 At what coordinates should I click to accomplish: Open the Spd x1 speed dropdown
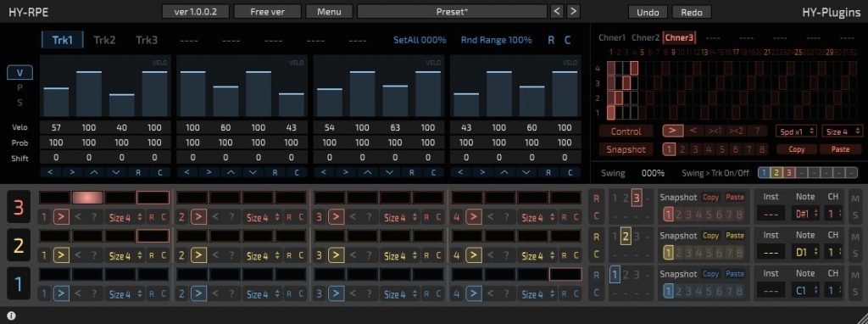point(796,131)
